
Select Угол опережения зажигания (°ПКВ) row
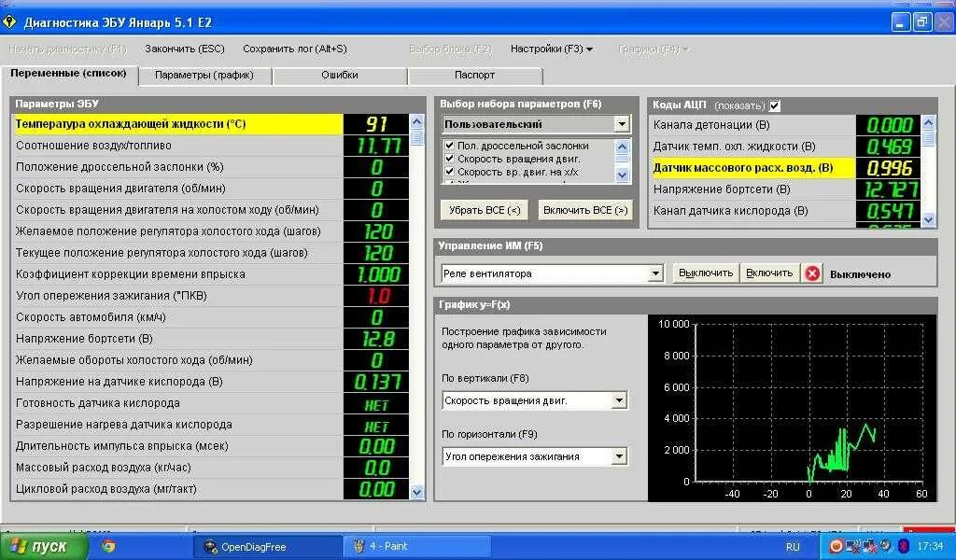point(210,296)
